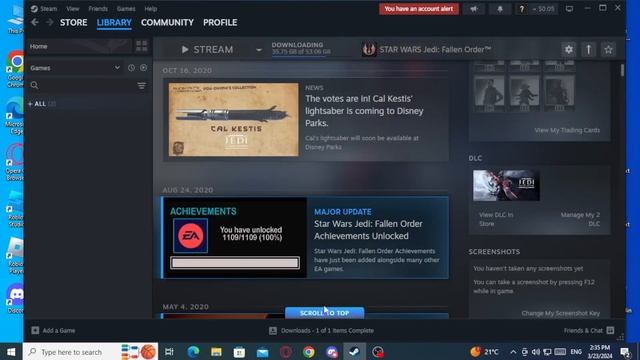Open Windows Start menu
The image size is (640, 360).
click(11, 351)
